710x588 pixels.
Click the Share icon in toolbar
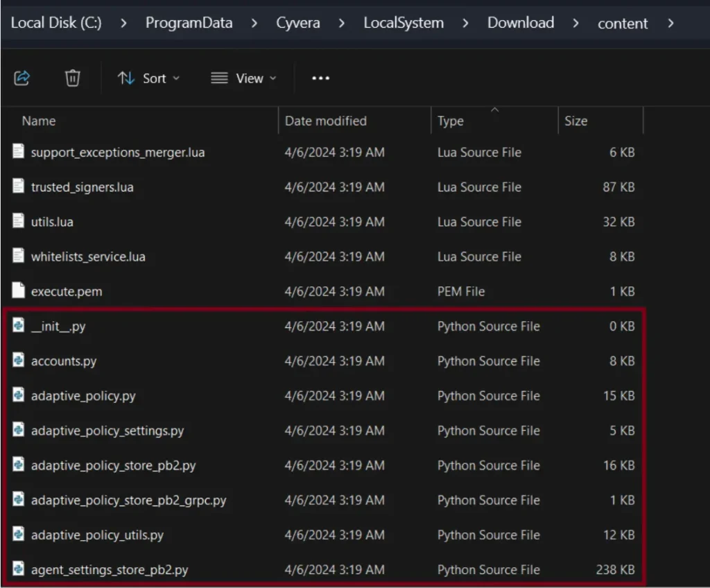click(x=22, y=78)
